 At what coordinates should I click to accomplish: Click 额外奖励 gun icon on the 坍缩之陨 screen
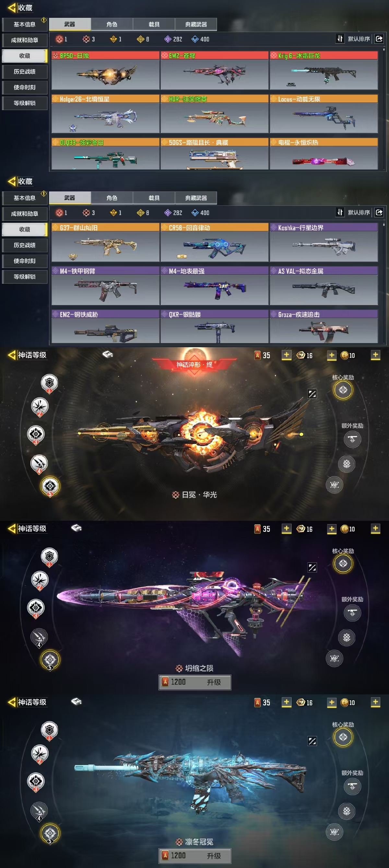coord(352,612)
